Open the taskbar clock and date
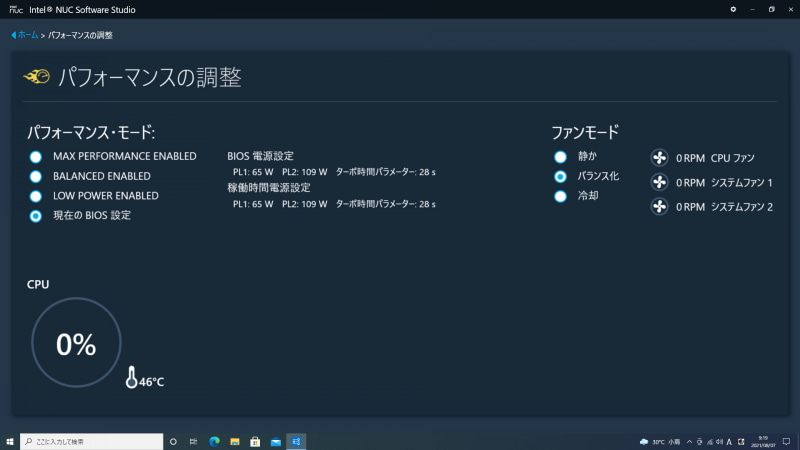The width and height of the screenshot is (800, 450). [763, 442]
